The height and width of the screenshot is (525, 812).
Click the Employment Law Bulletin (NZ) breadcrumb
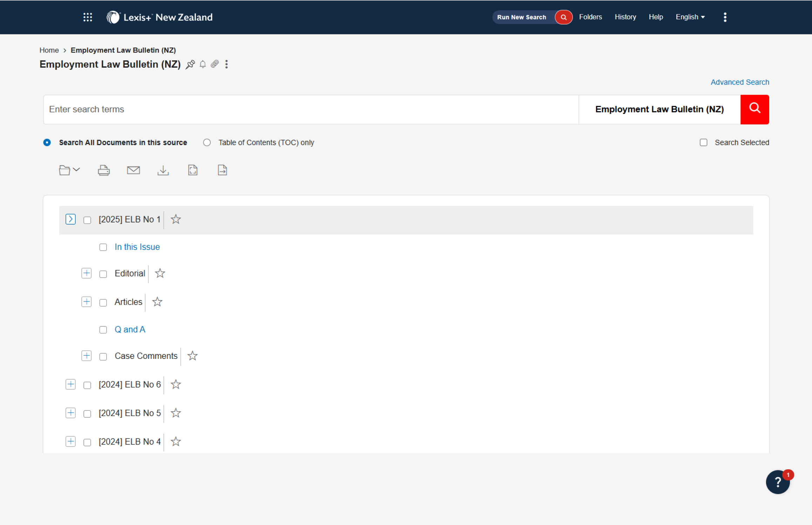click(123, 50)
